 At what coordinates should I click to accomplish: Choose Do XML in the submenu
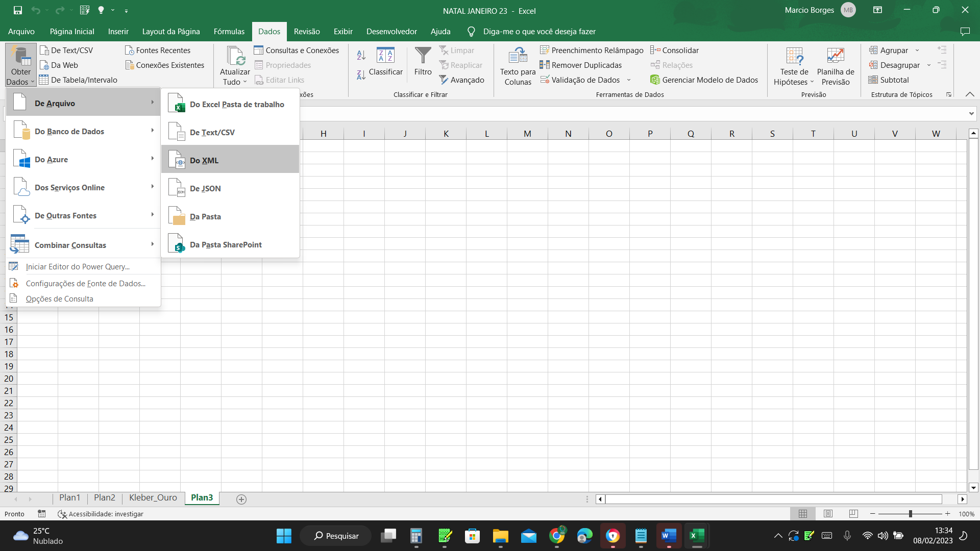230,160
